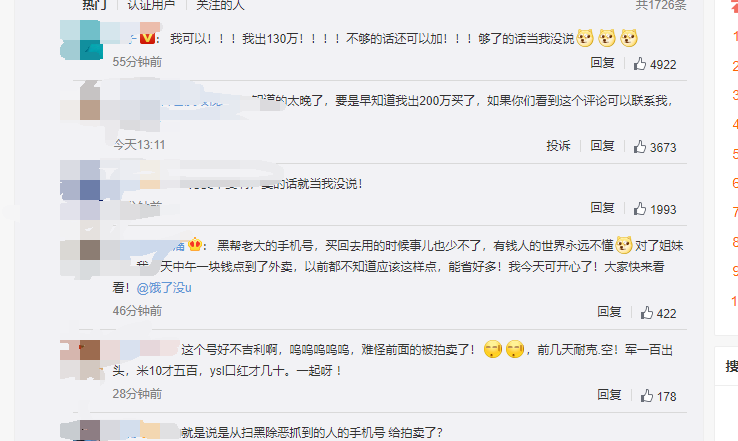
Task: Switch to the 认证用户 tab
Action: pos(151,5)
